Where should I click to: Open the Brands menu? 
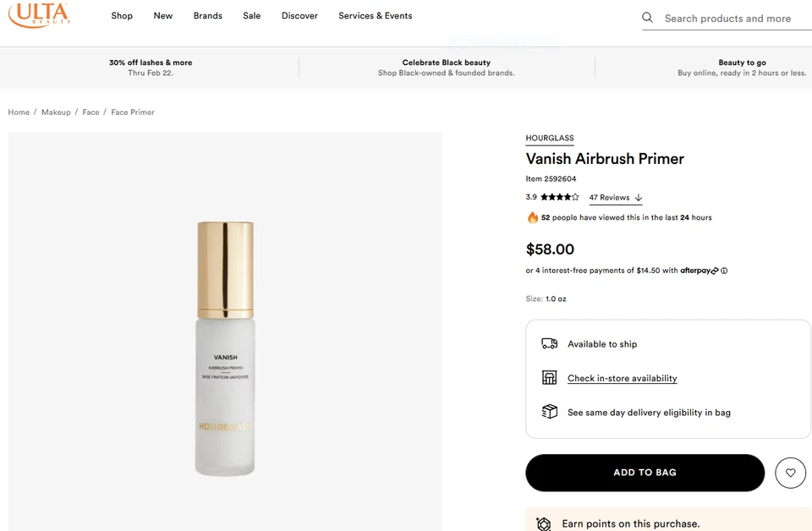point(207,16)
